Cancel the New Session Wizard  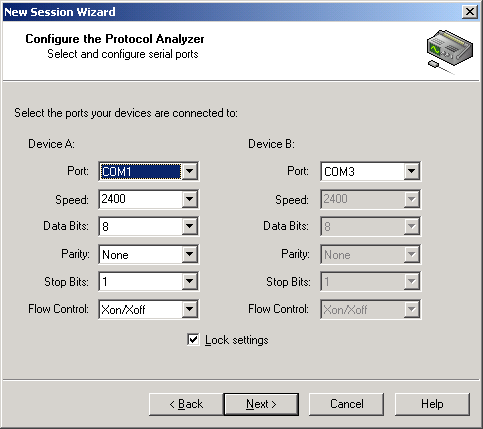point(346,404)
